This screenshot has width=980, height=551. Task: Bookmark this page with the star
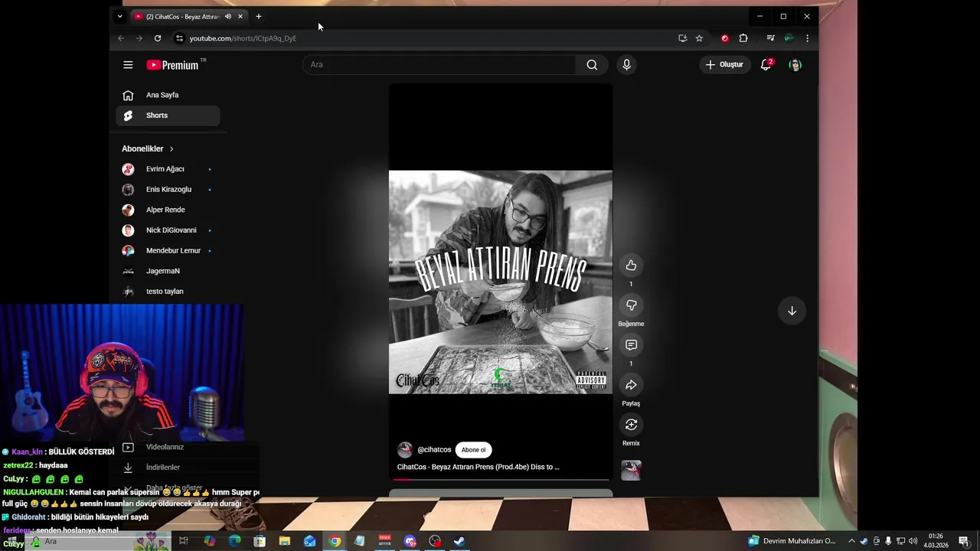pos(699,38)
